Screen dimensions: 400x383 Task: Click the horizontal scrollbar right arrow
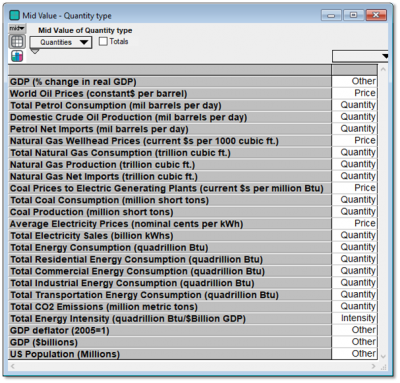373,366
